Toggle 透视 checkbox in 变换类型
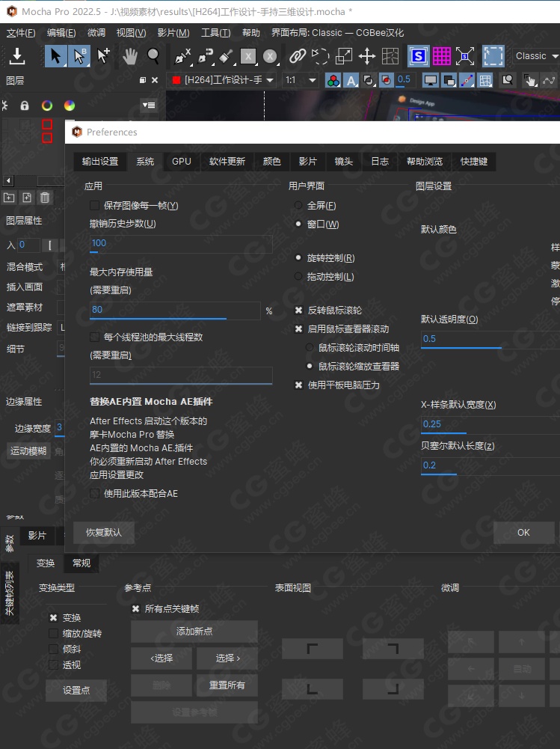The width and height of the screenshot is (560, 749). pyautogui.click(x=54, y=665)
